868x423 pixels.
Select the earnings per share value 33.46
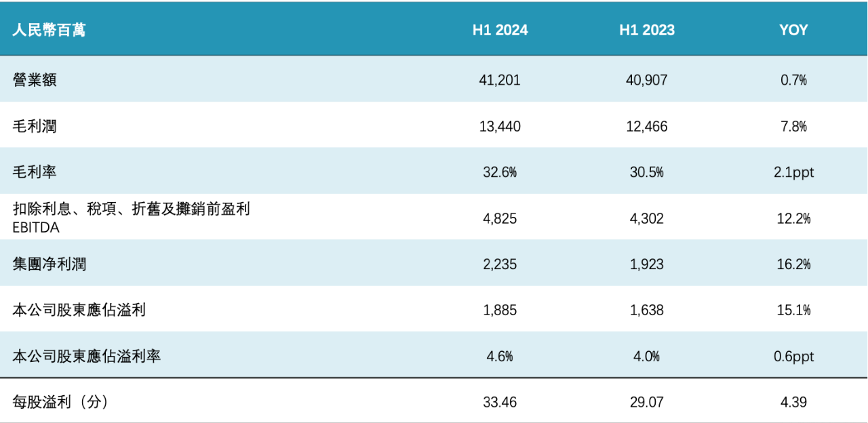click(500, 402)
